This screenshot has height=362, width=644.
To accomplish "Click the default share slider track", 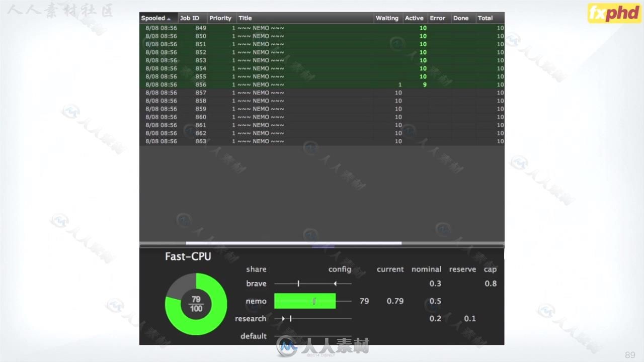I will click(x=313, y=336).
